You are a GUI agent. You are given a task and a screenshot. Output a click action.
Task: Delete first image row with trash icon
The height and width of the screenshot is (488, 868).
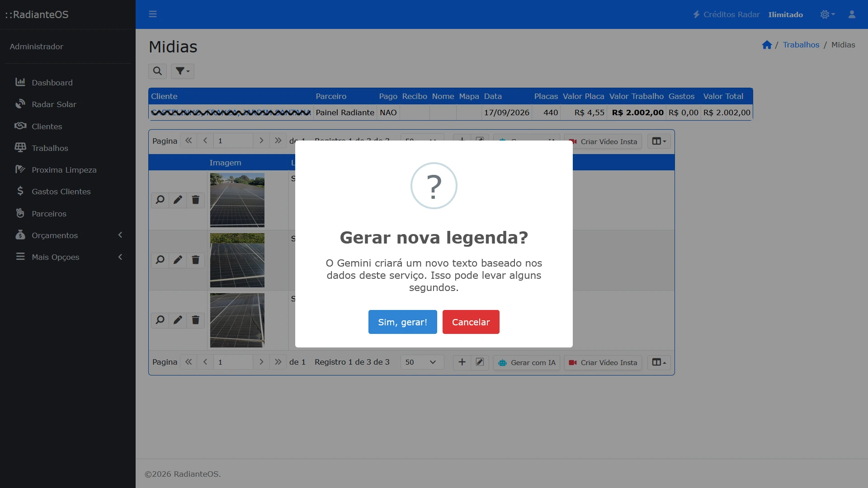pos(195,200)
